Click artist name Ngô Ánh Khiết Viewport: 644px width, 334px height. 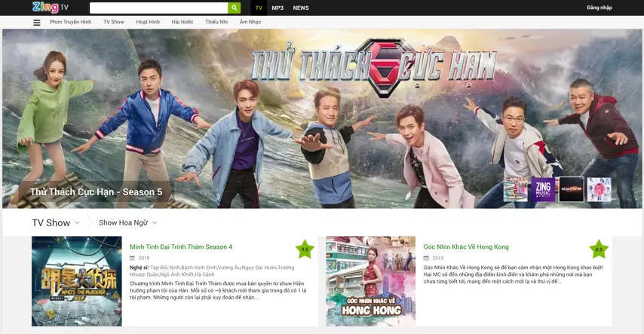[x=176, y=274]
